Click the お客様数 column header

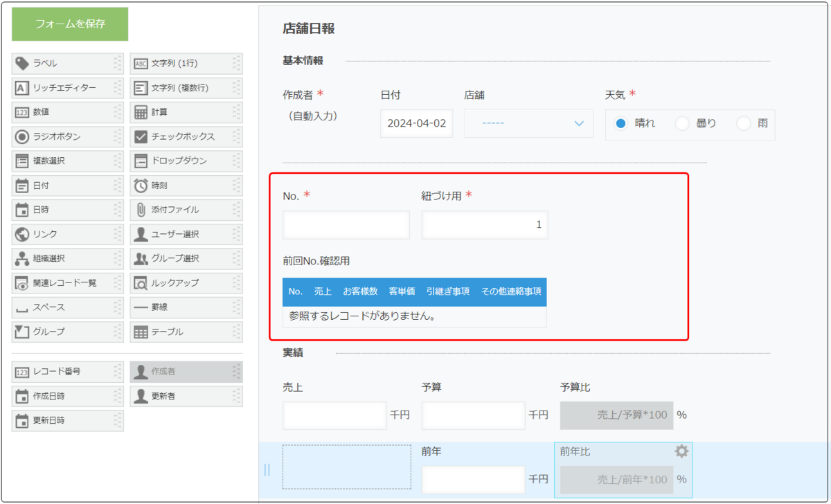tap(360, 291)
